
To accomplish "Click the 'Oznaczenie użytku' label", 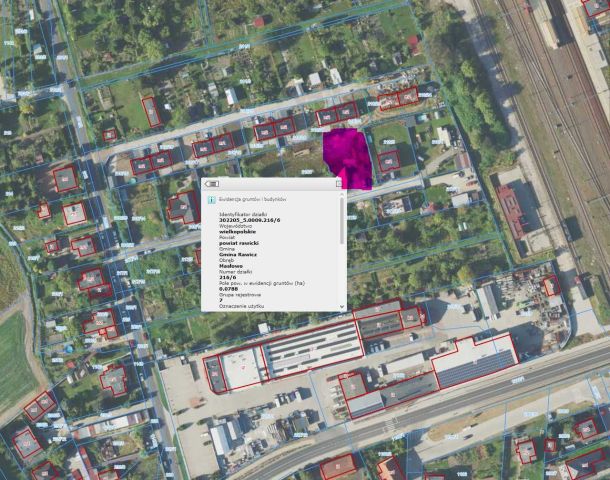I will 242,306.
